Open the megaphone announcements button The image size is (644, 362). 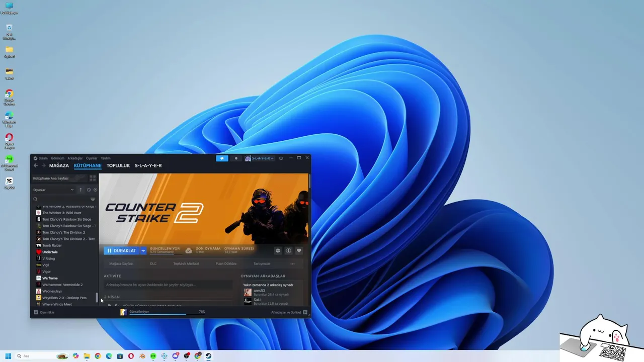(x=222, y=158)
